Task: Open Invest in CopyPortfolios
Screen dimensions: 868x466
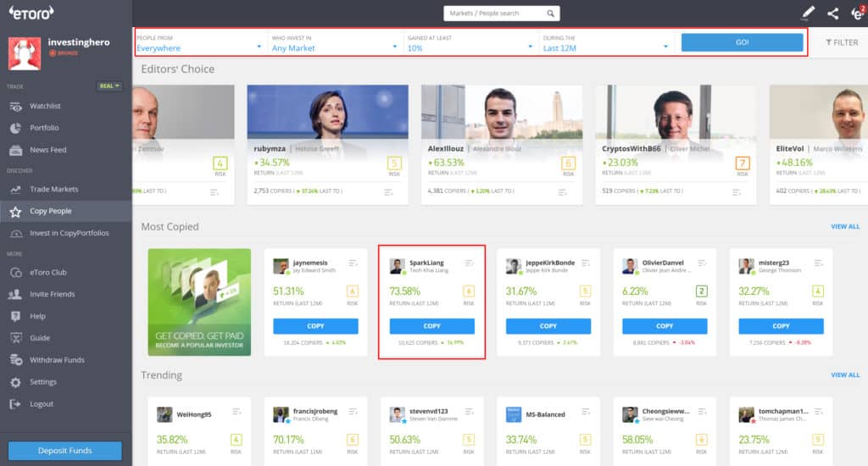Action: (70, 233)
